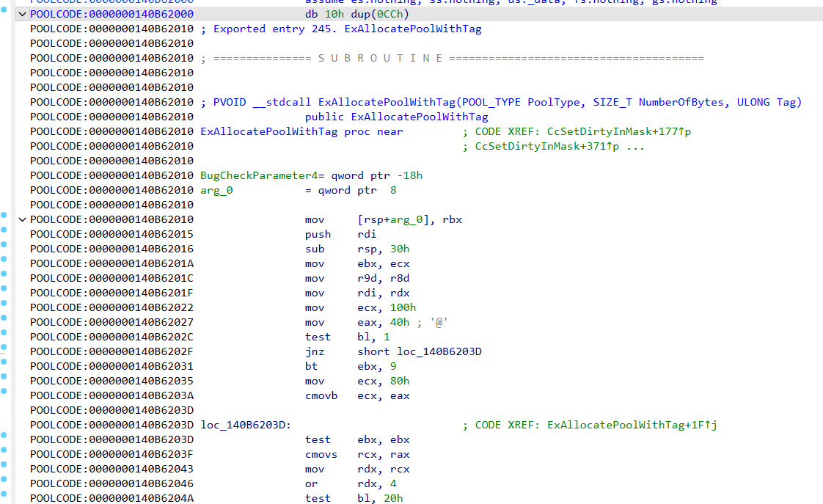Click the PVOID __stdcall function prototype comment
The height and width of the screenshot is (504, 823).
tap(501, 103)
